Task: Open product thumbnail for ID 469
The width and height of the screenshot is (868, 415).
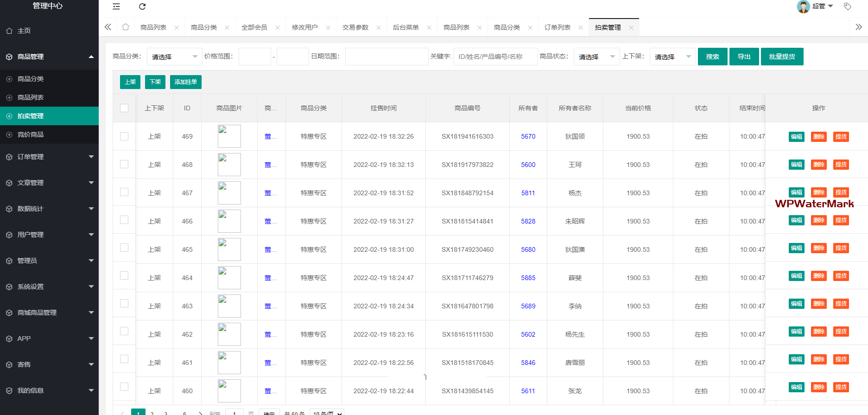Action: tap(229, 136)
